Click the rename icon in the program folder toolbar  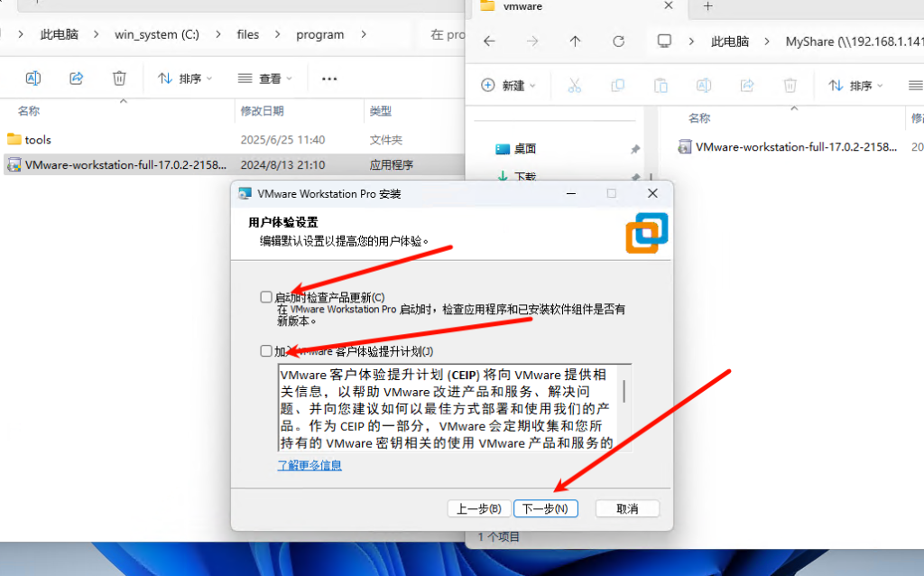pos(33,78)
